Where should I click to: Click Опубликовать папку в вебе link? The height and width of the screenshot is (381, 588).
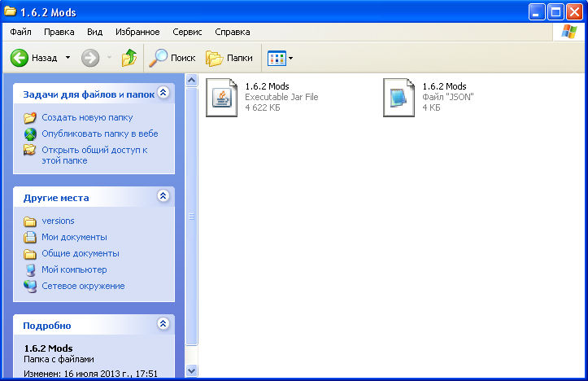click(x=100, y=134)
